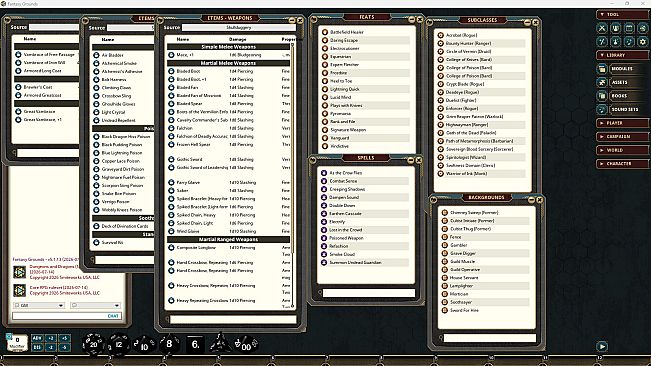651x366 pixels.
Task: Select Summon Undead Guardian spell
Action: click(355, 262)
